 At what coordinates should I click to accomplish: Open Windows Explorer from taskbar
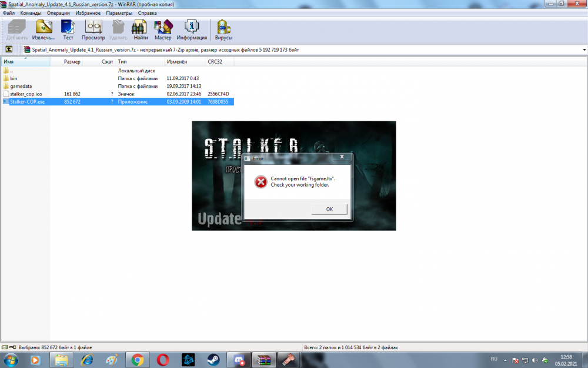[x=62, y=360]
